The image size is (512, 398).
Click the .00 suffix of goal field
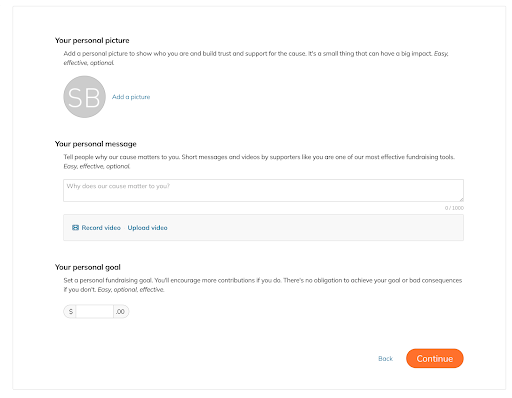(121, 312)
